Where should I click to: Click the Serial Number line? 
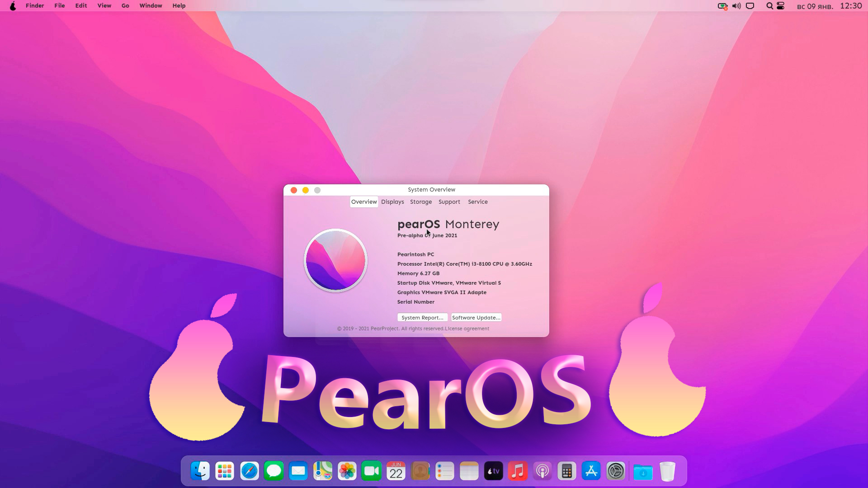(x=416, y=302)
